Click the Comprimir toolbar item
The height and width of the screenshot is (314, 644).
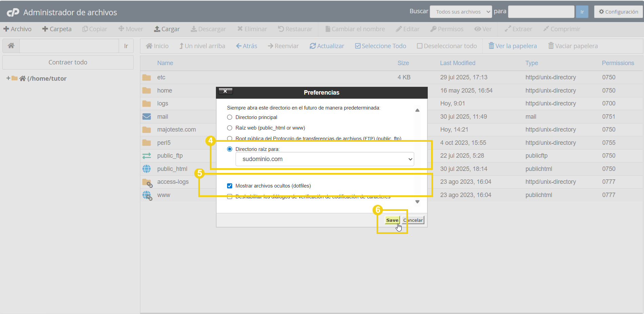tap(562, 29)
